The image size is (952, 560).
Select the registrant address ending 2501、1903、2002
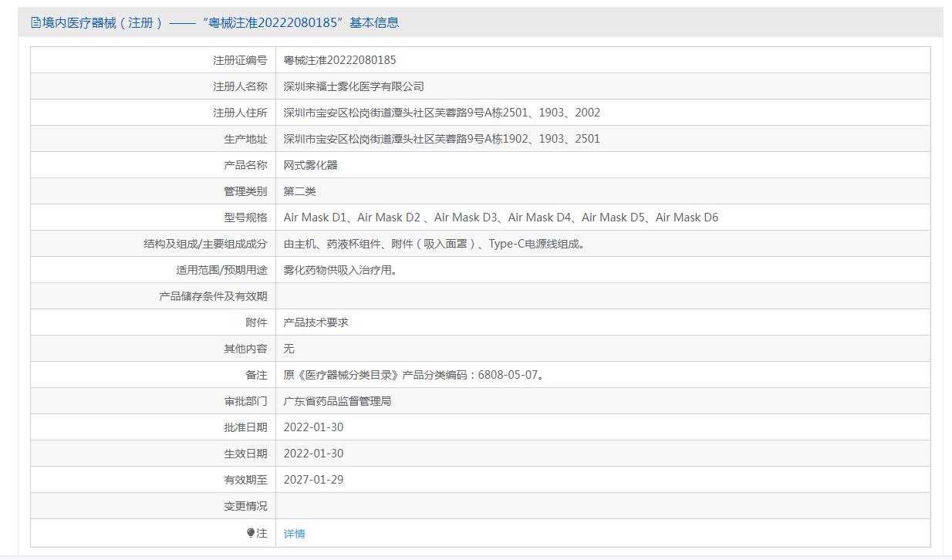442,113
